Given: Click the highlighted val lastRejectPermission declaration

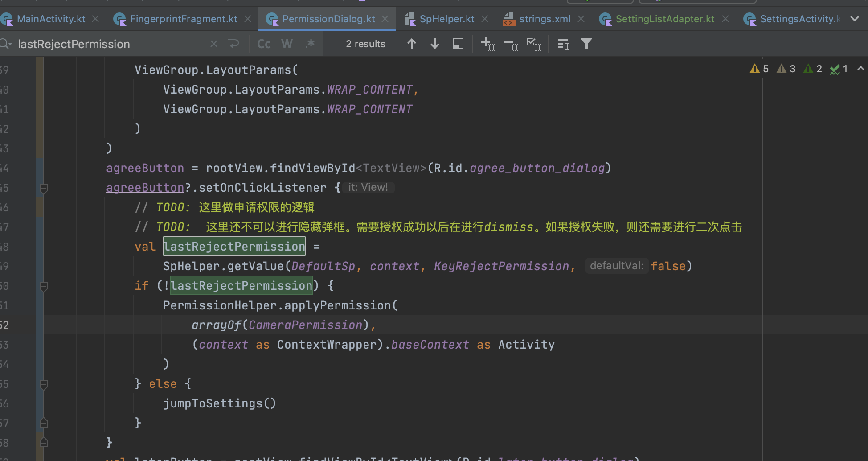Looking at the screenshot, I should pyautogui.click(x=234, y=247).
